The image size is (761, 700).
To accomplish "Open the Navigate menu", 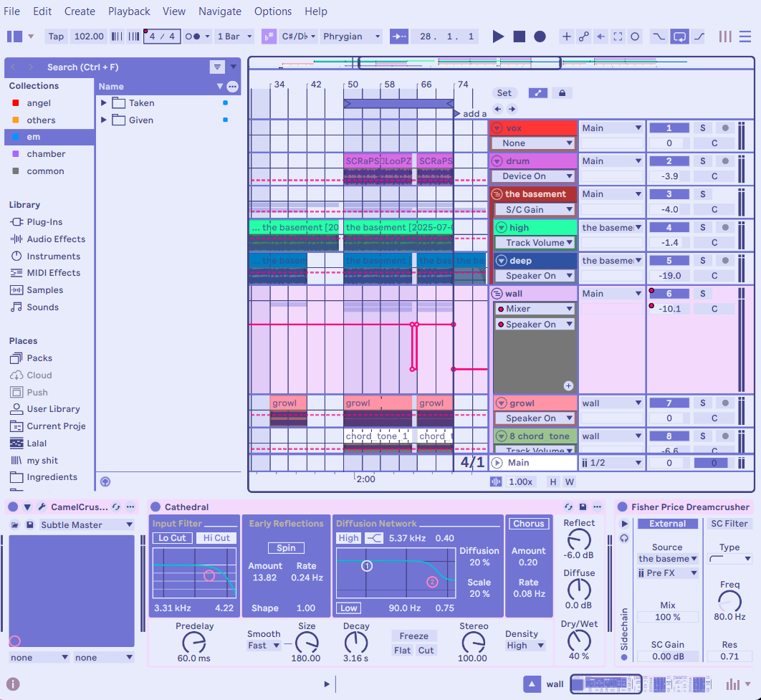I will (220, 11).
